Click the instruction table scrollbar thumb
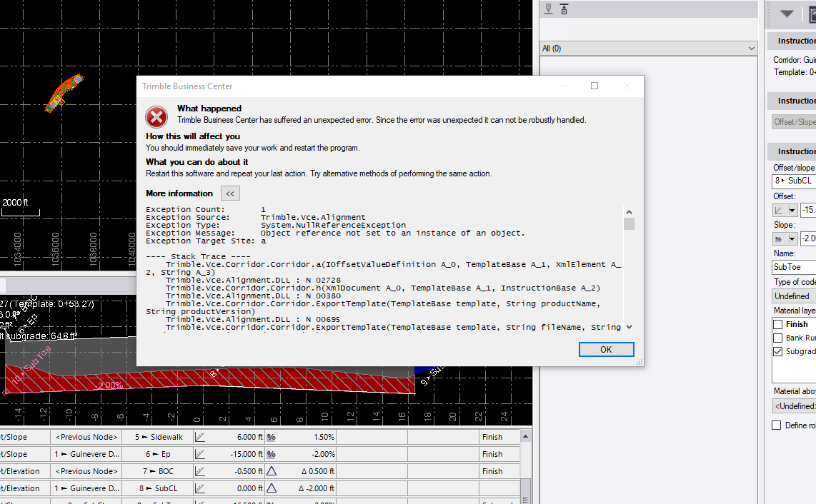 click(x=526, y=492)
